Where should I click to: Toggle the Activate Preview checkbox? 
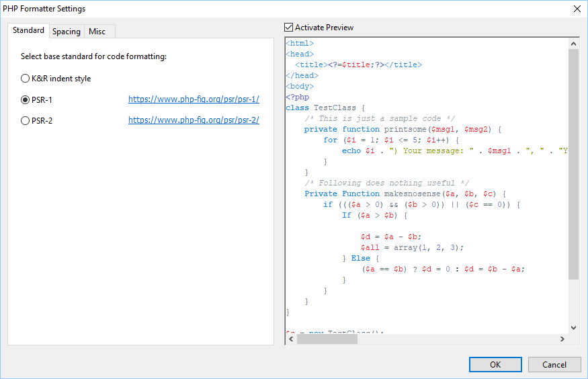pyautogui.click(x=289, y=28)
